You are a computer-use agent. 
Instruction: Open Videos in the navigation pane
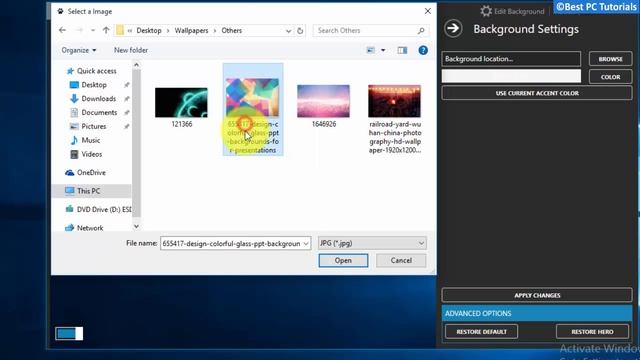91,154
